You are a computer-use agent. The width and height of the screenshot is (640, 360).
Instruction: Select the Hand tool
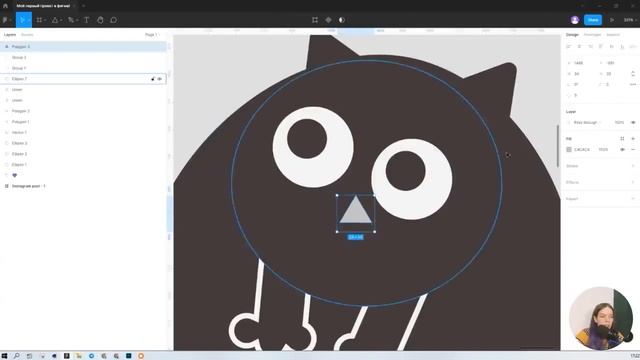pyautogui.click(x=100, y=20)
